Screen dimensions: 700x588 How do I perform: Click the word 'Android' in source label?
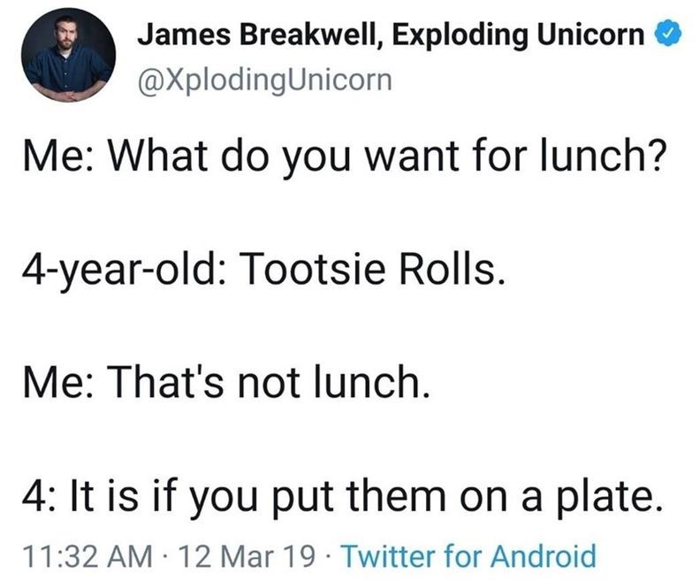coord(544,556)
